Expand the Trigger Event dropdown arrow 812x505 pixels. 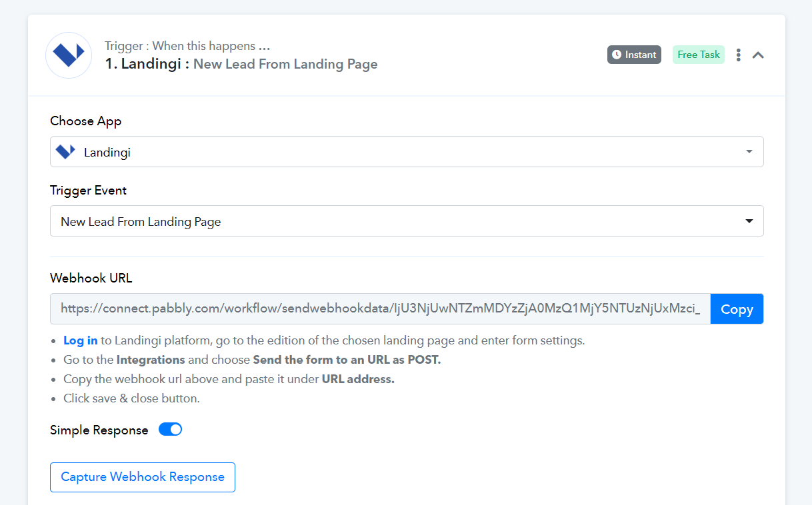click(749, 221)
